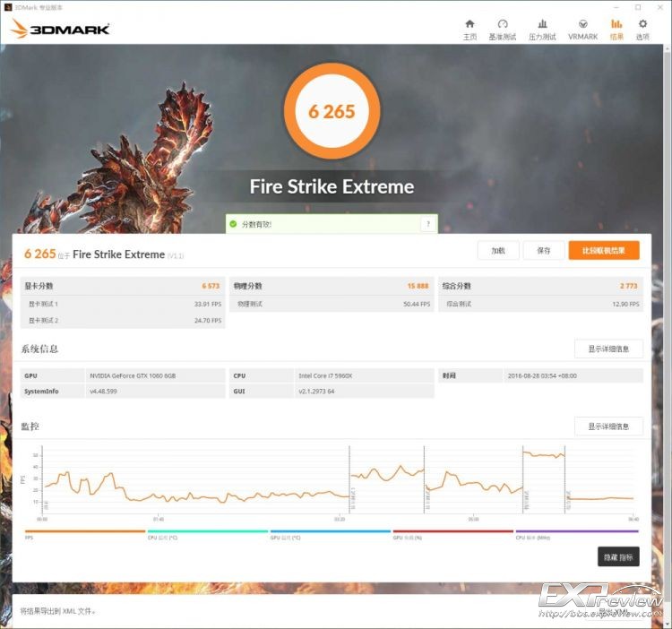
Task: Select the 50.44 FPS physics result
Action: (x=417, y=304)
